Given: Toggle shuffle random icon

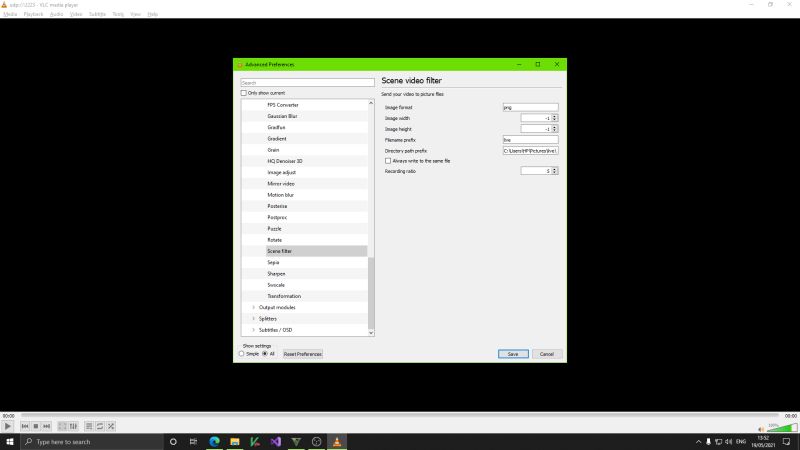Looking at the screenshot, I should [111, 426].
